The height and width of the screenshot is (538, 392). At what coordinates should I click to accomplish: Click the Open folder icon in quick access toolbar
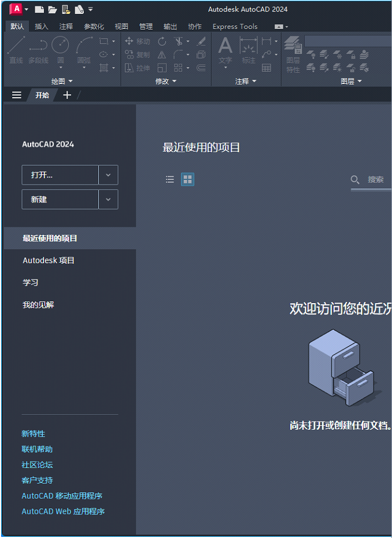(53, 9)
